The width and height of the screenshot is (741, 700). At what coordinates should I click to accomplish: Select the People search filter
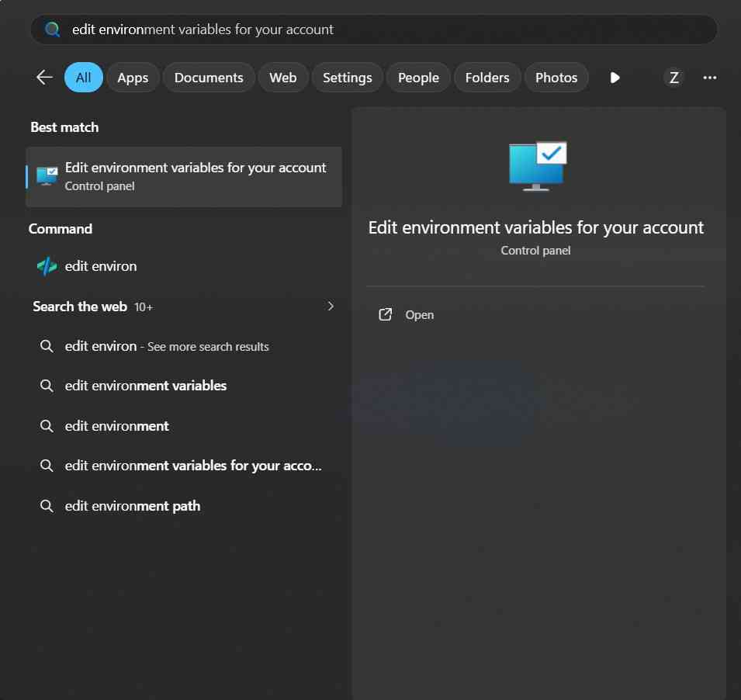[418, 77]
